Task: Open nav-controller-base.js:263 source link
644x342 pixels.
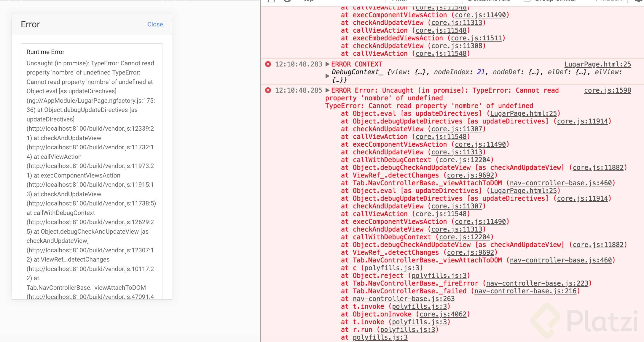Action: [404, 299]
